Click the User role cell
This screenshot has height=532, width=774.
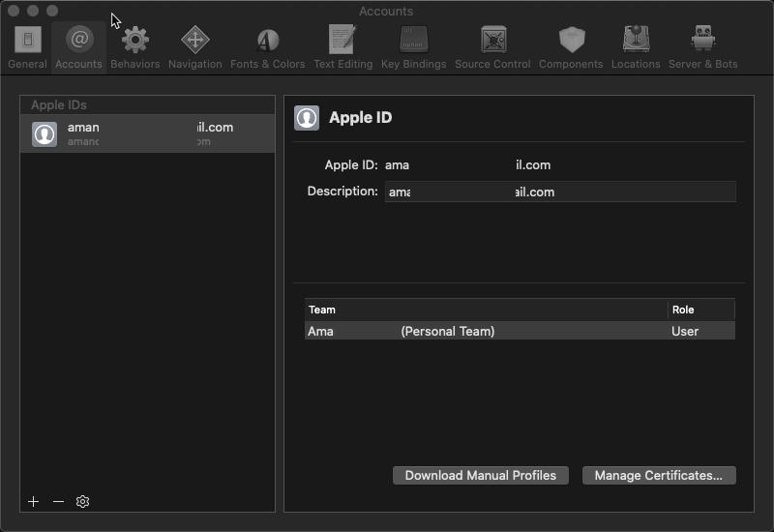(x=685, y=331)
